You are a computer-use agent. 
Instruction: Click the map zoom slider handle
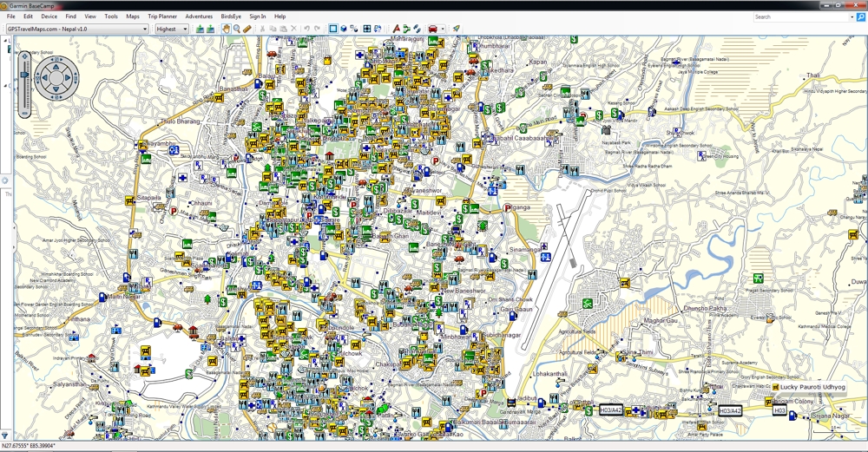tap(24, 74)
